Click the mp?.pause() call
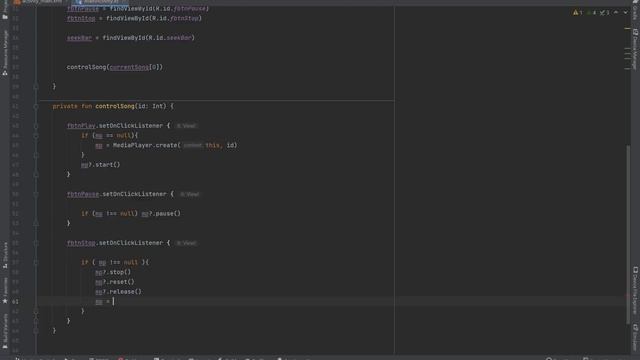This screenshot has width=640, height=360. point(161,213)
